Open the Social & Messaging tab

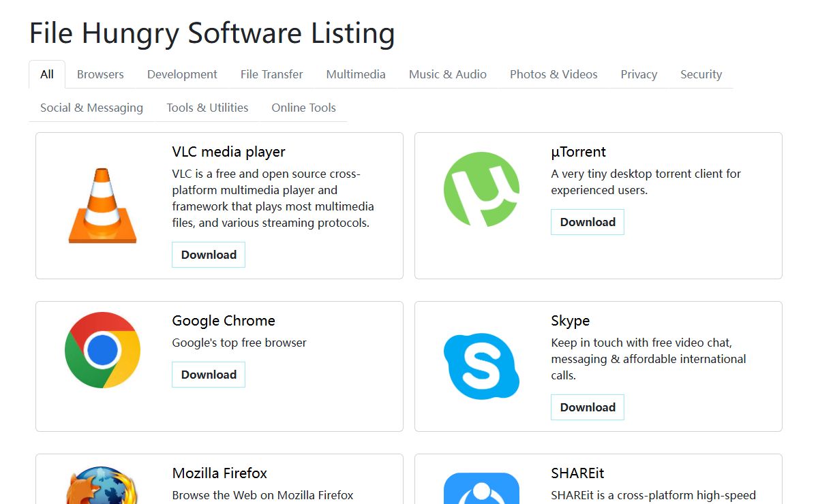pyautogui.click(x=91, y=108)
